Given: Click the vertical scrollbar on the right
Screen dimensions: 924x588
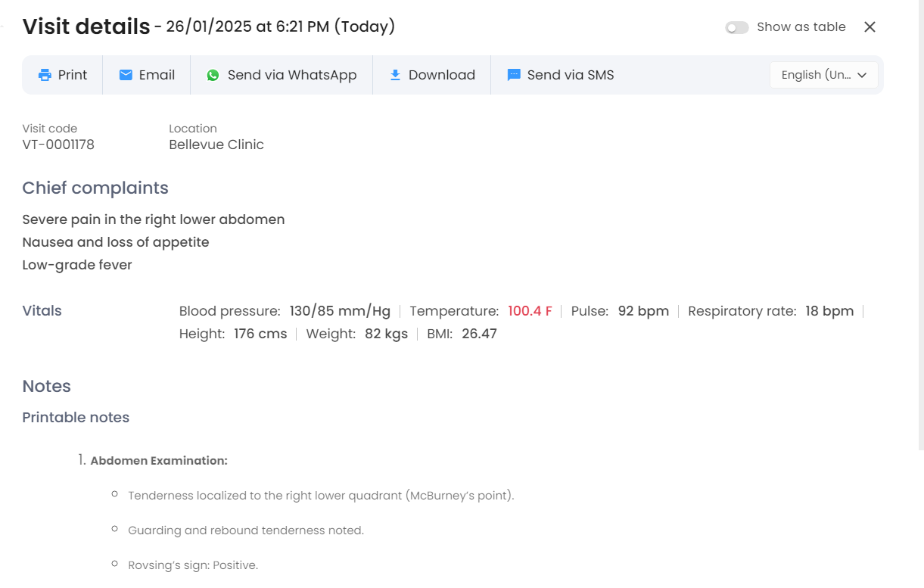Looking at the screenshot, I should (x=919, y=227).
